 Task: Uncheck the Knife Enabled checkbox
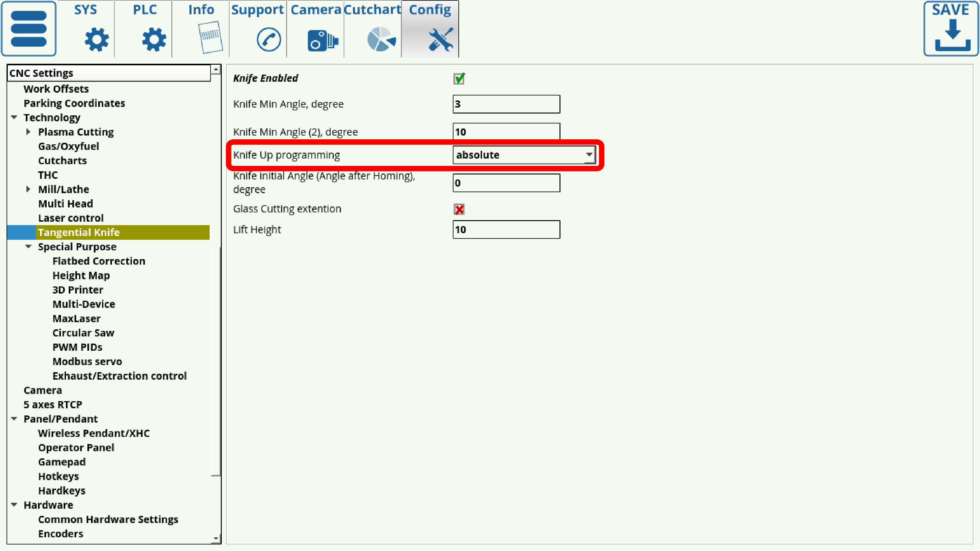(x=459, y=78)
